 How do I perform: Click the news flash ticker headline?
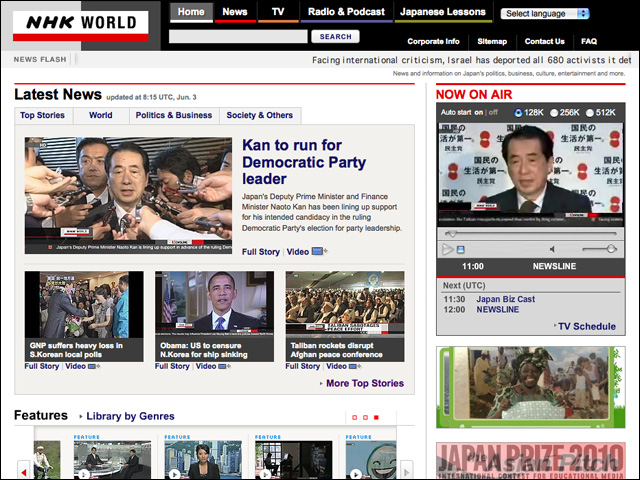tap(471, 60)
